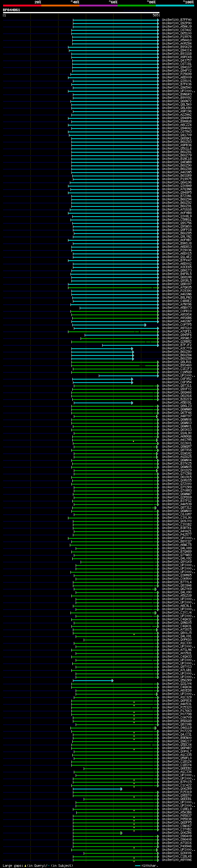Select the UniRef100_C1C4Z2 entry
This screenshot has height=868, width=197.
coord(176,785)
